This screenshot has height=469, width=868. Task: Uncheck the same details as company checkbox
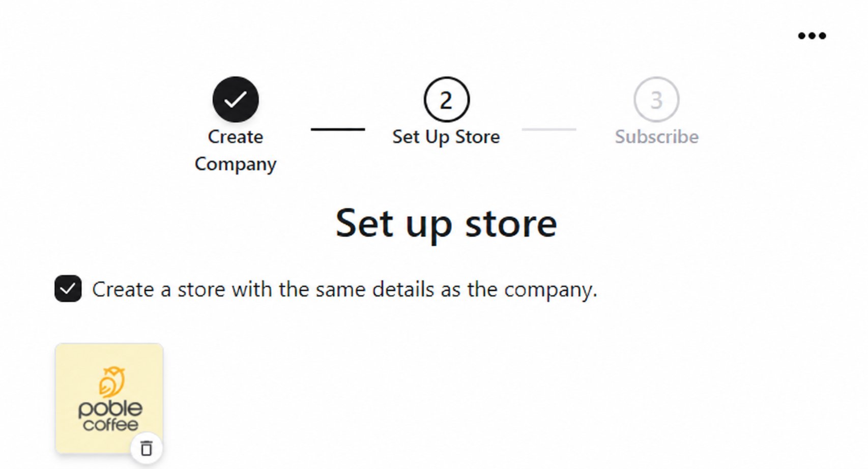(x=68, y=289)
